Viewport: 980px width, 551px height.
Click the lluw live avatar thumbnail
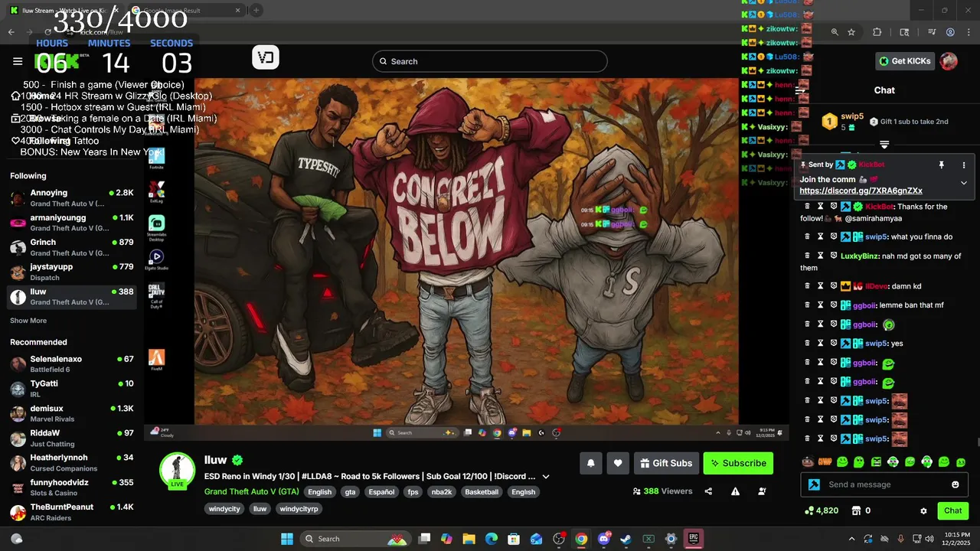pyautogui.click(x=177, y=471)
